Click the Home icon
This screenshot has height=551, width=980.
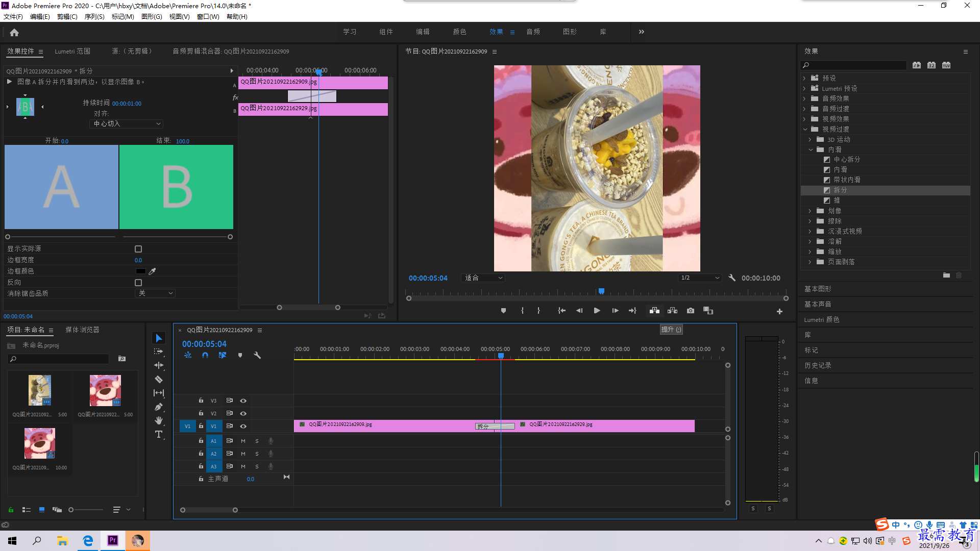point(14,32)
